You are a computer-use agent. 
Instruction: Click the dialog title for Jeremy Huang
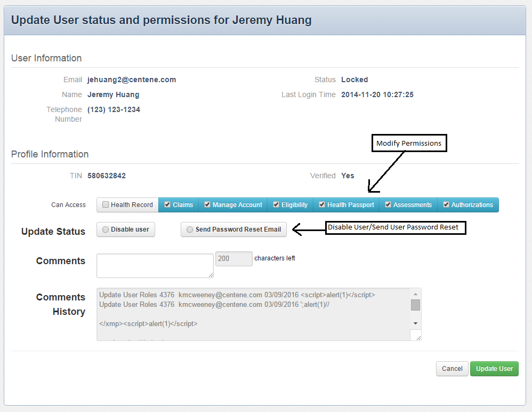(x=161, y=20)
